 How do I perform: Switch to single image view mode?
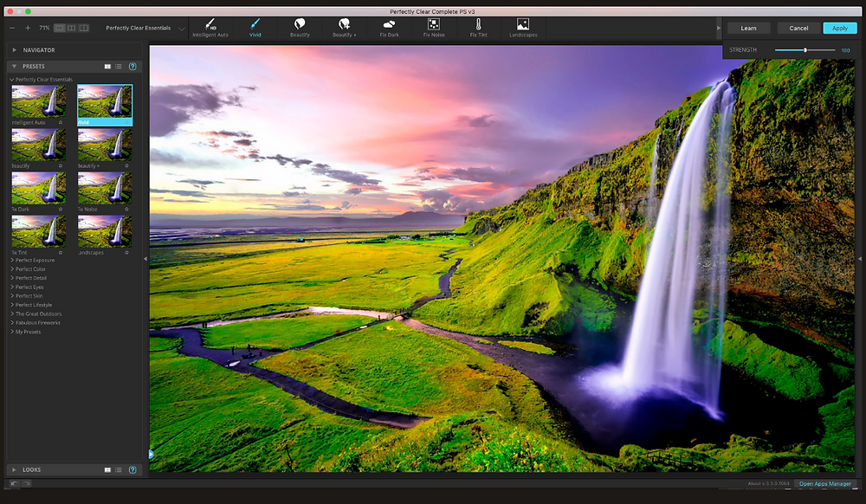60,28
